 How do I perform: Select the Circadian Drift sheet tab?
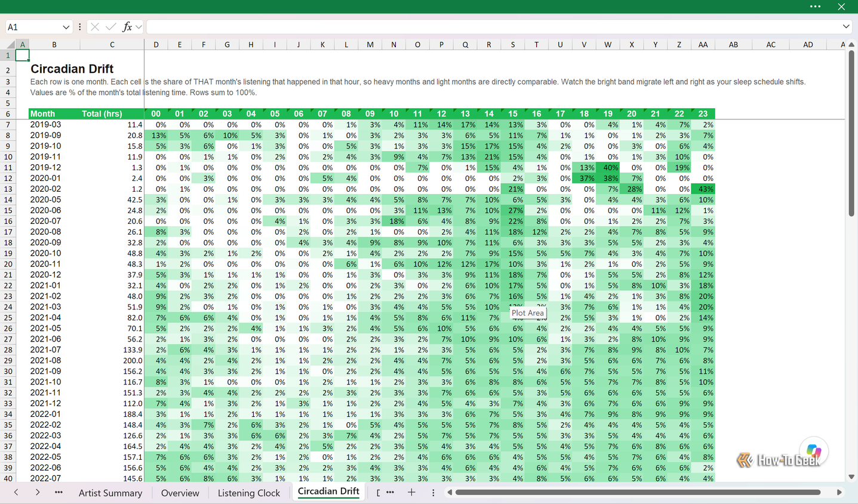point(328,491)
